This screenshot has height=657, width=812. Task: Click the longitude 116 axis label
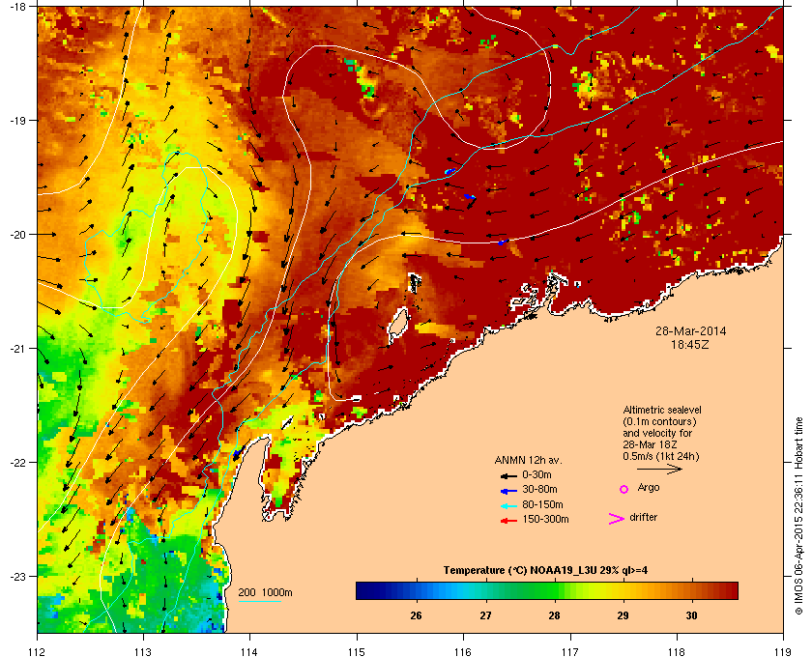tap(463, 652)
